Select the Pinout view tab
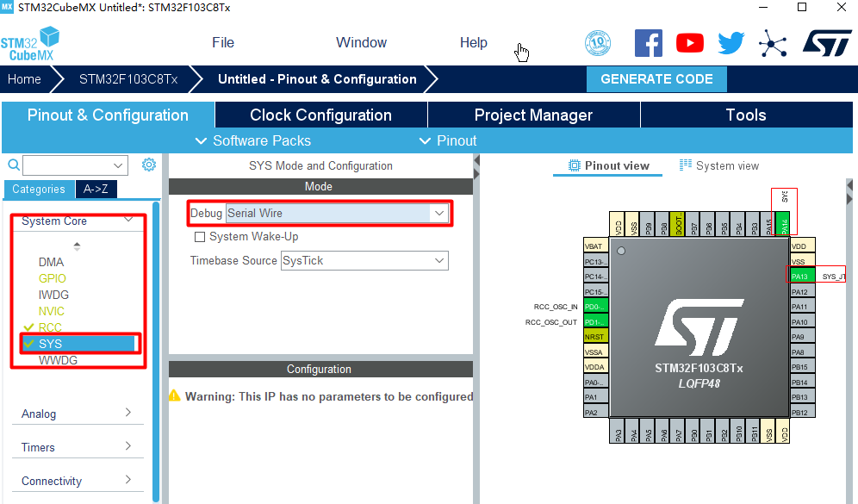 point(608,165)
